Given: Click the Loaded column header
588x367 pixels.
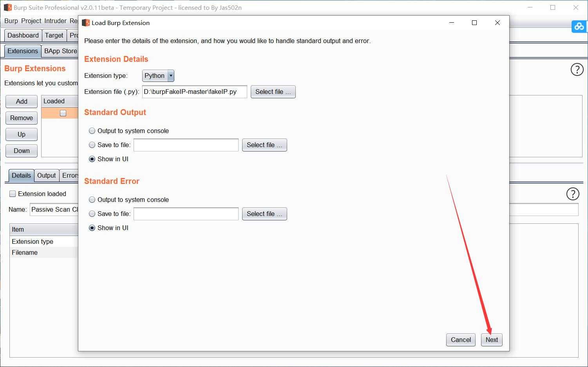Looking at the screenshot, I should (x=60, y=101).
